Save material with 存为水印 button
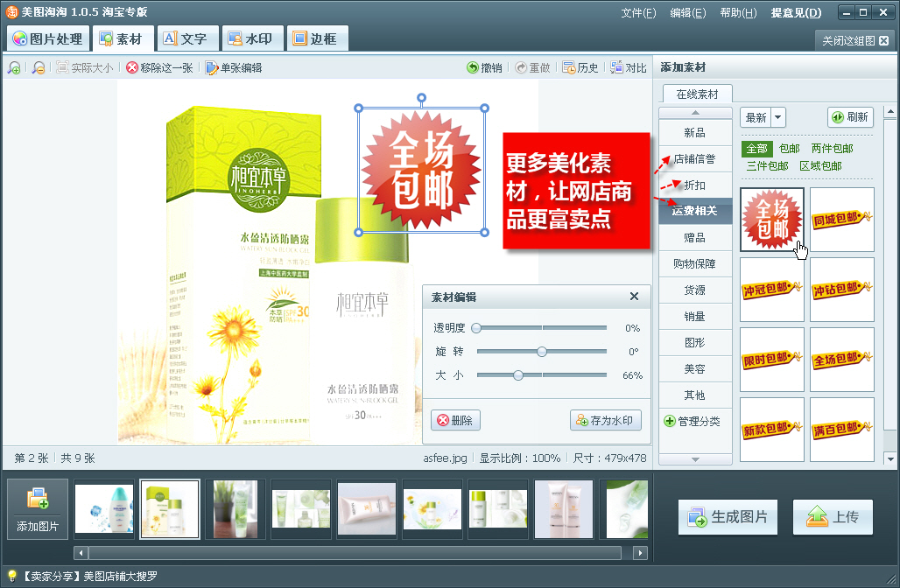Screen dimensions: 900x588 click(606, 421)
